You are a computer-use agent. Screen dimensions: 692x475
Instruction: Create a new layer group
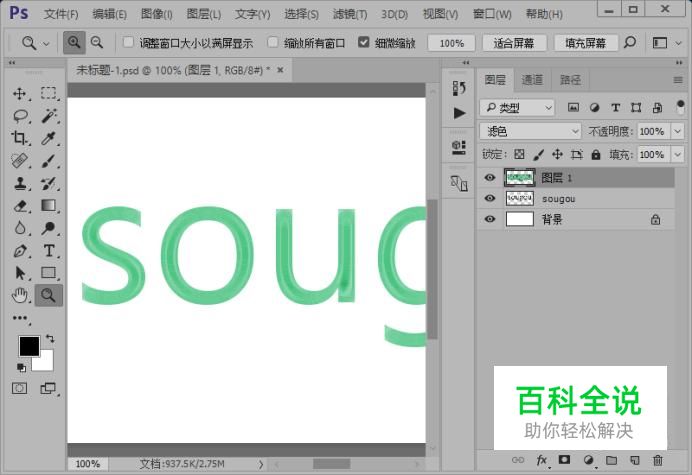point(611,460)
